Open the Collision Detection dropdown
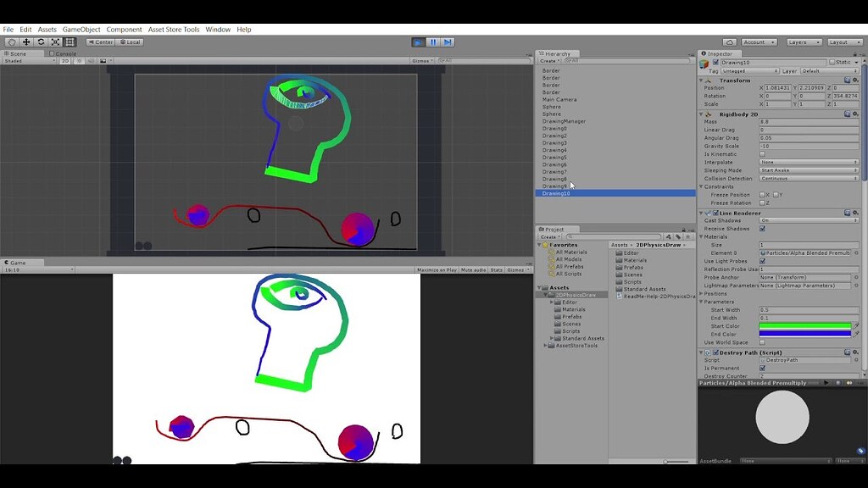The image size is (868, 488). point(808,179)
